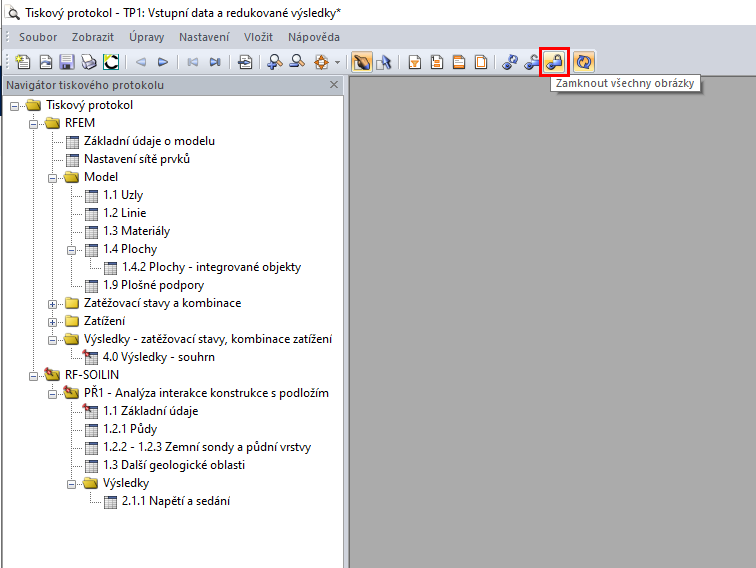
Task: Click the first blue chain-link icon
Action: (x=510, y=62)
